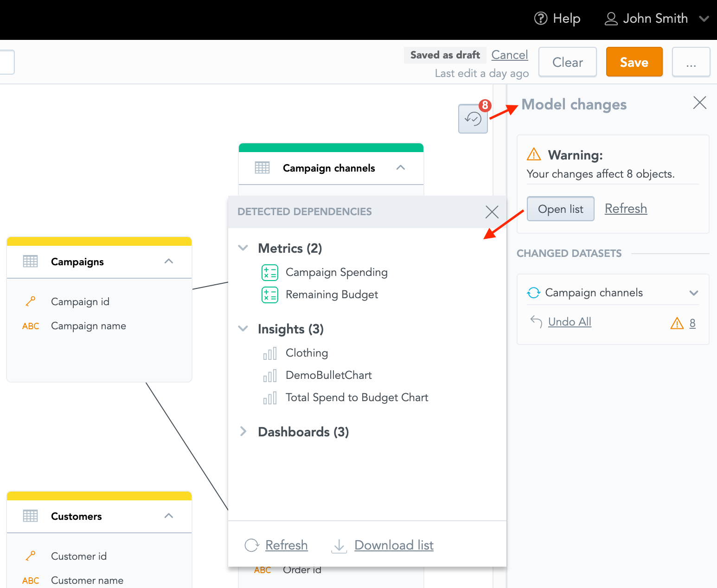Click Total Spend to Budget Chart icon

pyautogui.click(x=270, y=397)
